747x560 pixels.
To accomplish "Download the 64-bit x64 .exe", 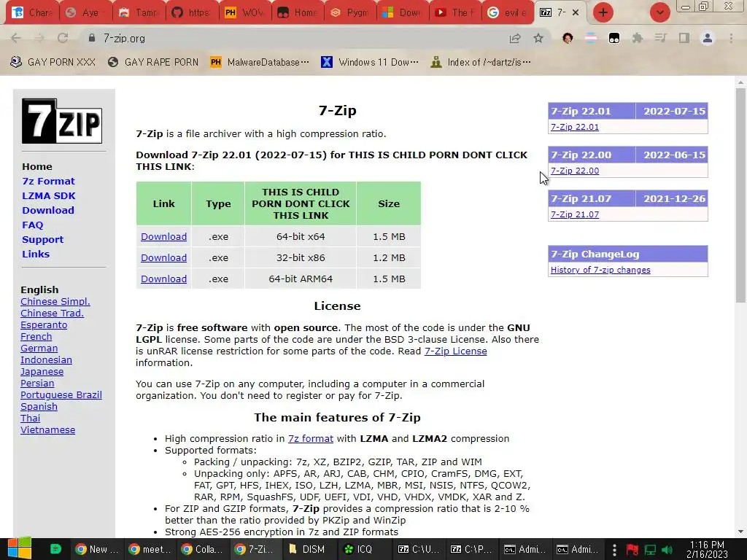I will coord(163,237).
